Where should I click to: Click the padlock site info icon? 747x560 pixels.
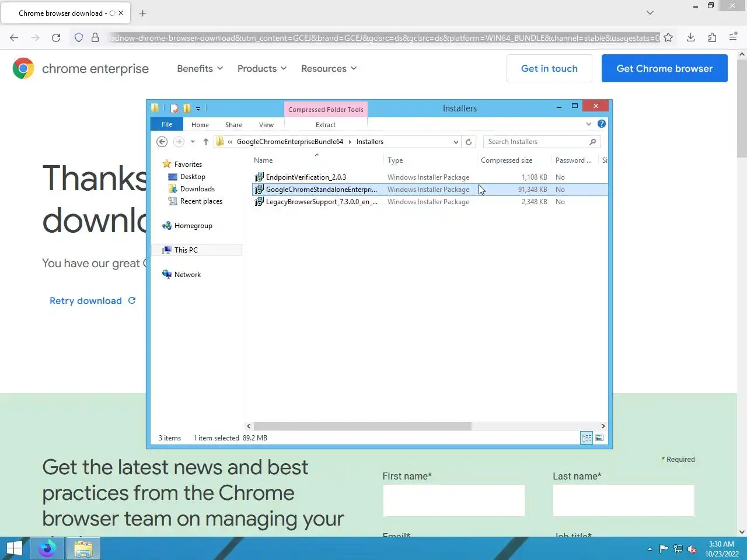[x=95, y=37]
